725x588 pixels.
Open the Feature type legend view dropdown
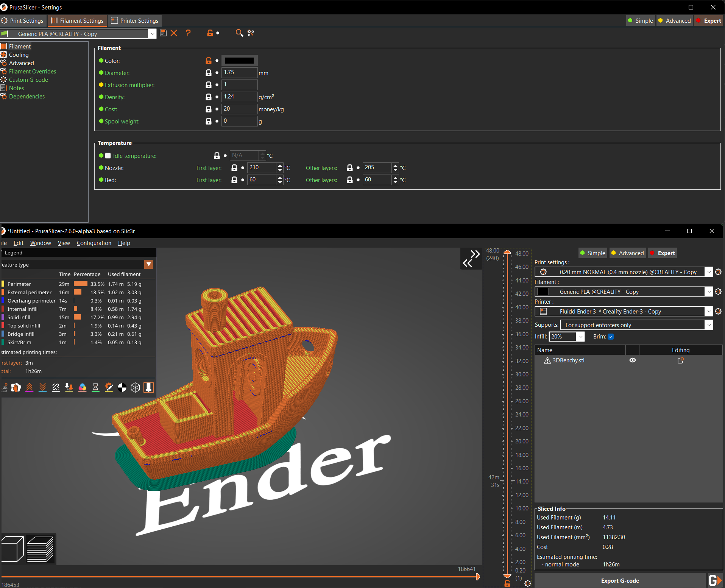tap(149, 264)
